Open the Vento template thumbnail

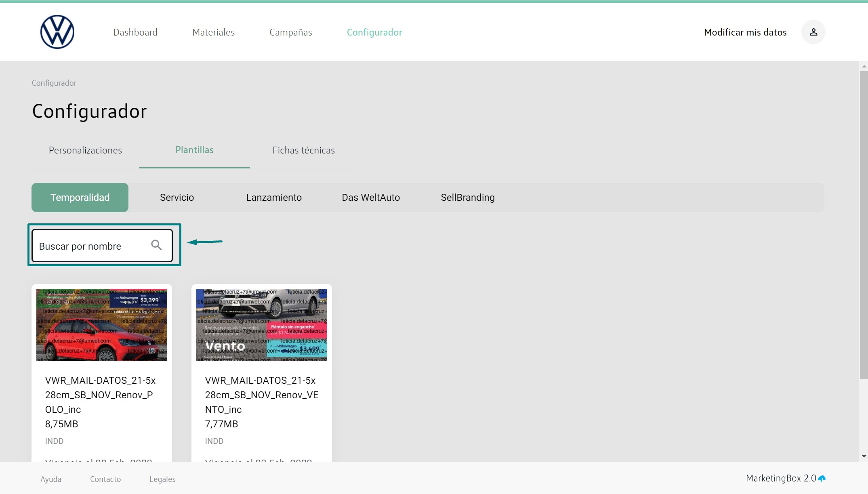click(261, 324)
